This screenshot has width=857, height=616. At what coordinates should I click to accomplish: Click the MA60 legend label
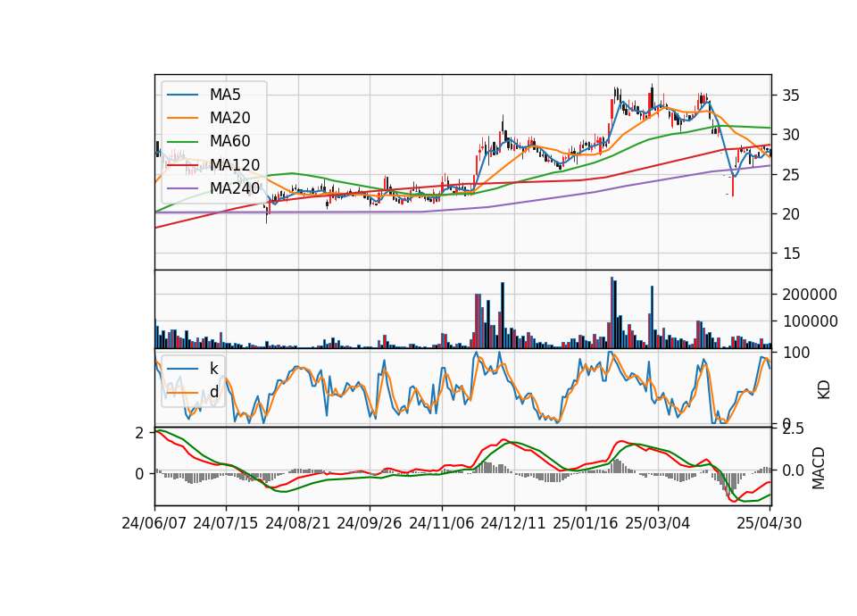[x=229, y=142]
